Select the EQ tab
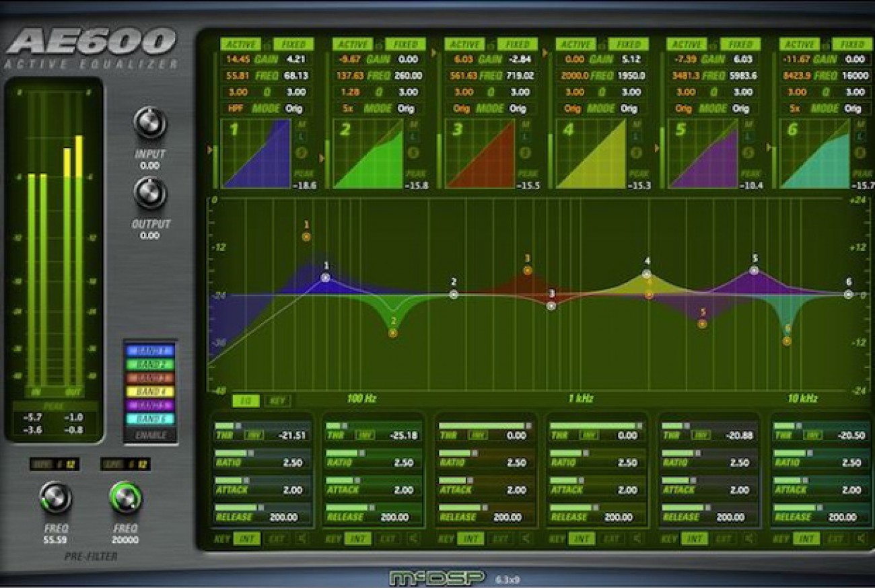The width and height of the screenshot is (875, 588). (x=246, y=399)
